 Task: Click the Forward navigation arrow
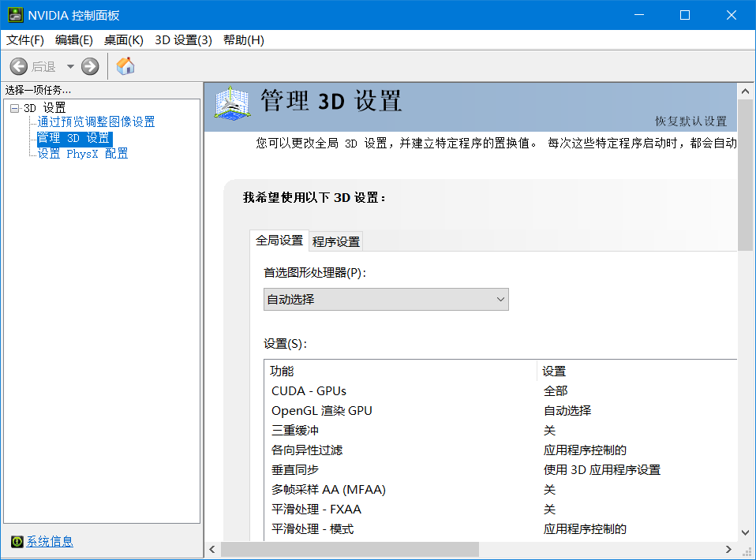pos(89,66)
